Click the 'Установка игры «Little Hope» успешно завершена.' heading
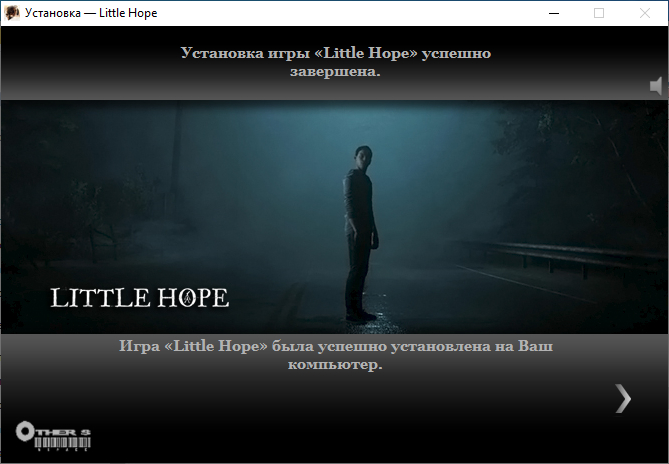This screenshot has height=464, width=669. pos(335,62)
